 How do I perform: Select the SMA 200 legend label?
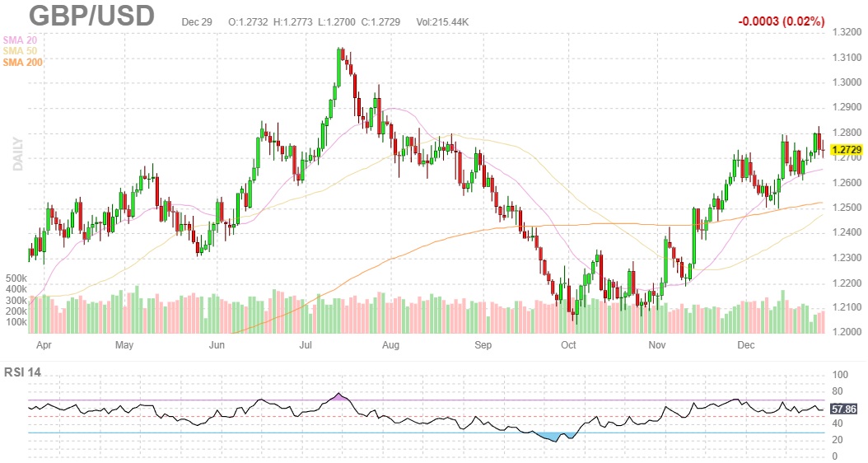[23, 63]
